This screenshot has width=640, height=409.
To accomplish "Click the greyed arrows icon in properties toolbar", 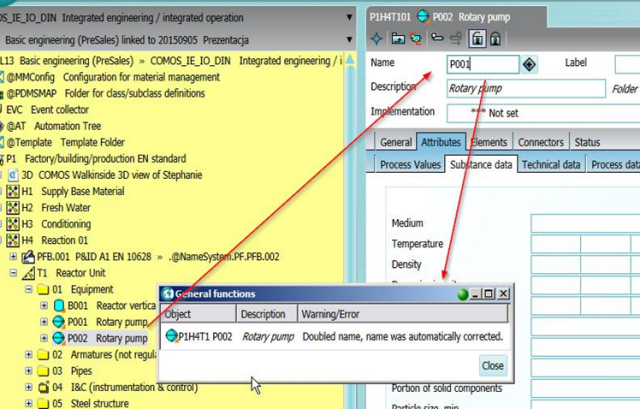I will pos(456,39).
